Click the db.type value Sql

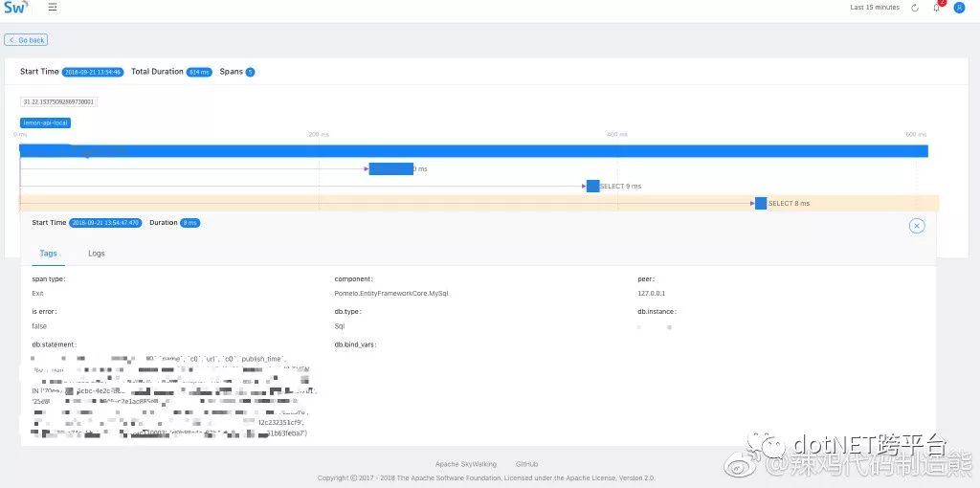tap(340, 326)
